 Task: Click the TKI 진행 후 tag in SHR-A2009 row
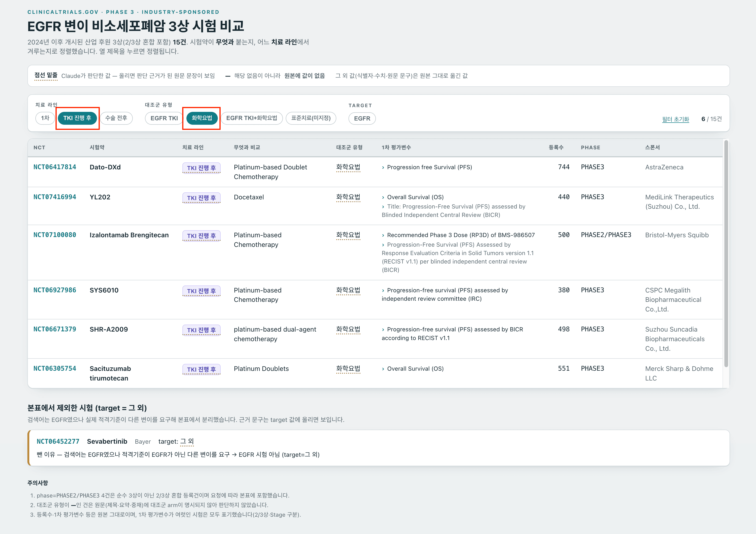[201, 330]
